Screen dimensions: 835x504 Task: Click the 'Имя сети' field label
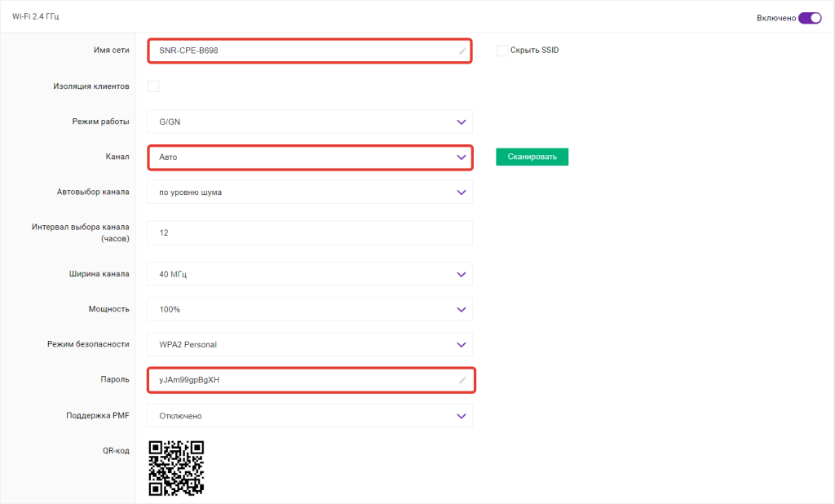(111, 50)
